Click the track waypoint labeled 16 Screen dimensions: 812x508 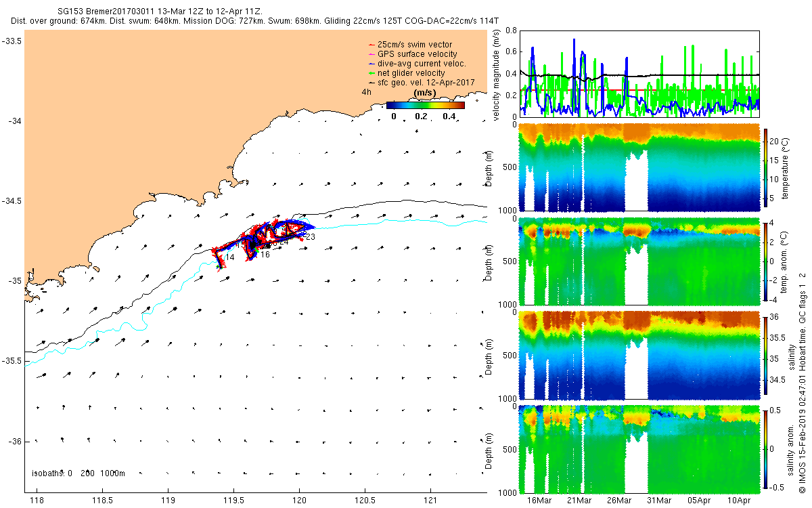click(265, 255)
